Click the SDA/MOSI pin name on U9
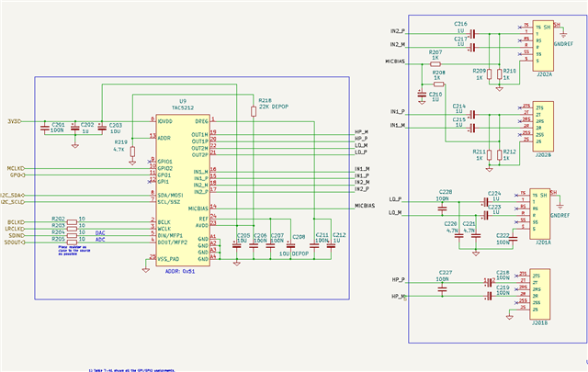 click(x=169, y=196)
